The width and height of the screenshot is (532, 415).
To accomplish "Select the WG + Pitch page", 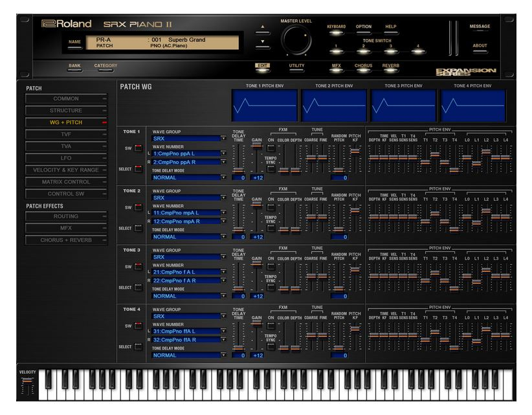I will (x=66, y=122).
